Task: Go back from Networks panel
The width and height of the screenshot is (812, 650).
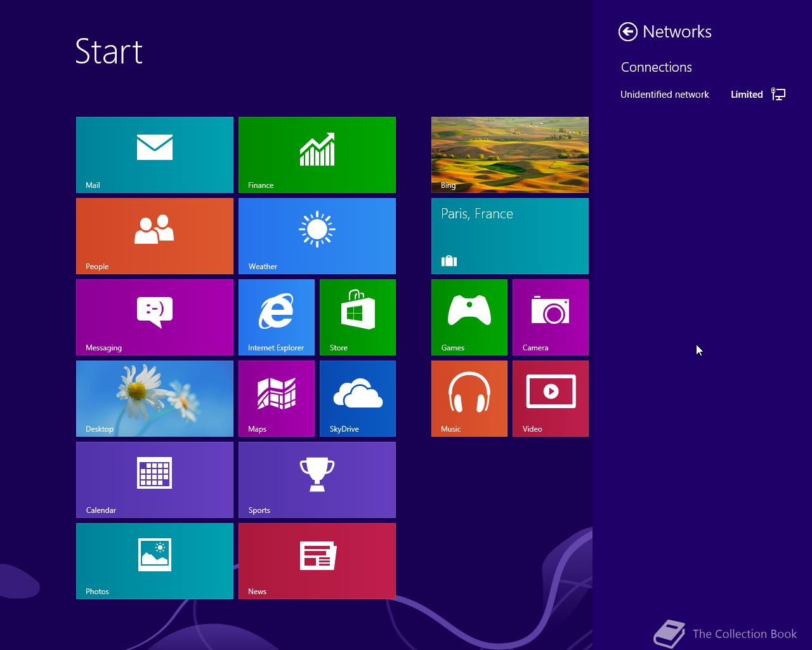Action: pos(628,32)
